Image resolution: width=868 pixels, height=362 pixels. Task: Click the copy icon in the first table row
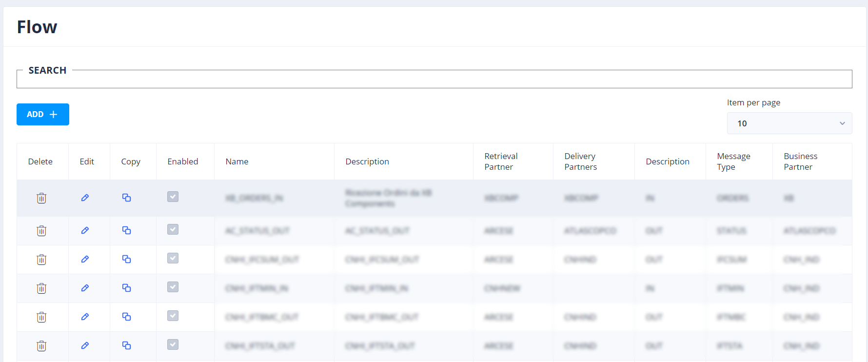point(126,198)
